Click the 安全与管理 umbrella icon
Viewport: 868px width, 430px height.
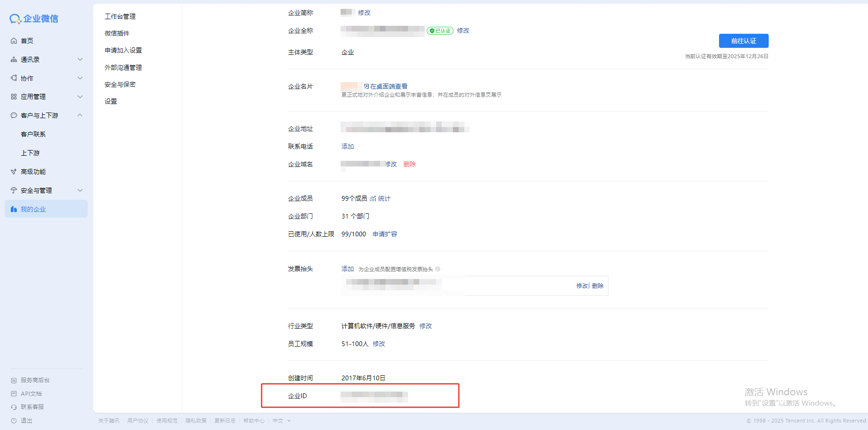14,190
